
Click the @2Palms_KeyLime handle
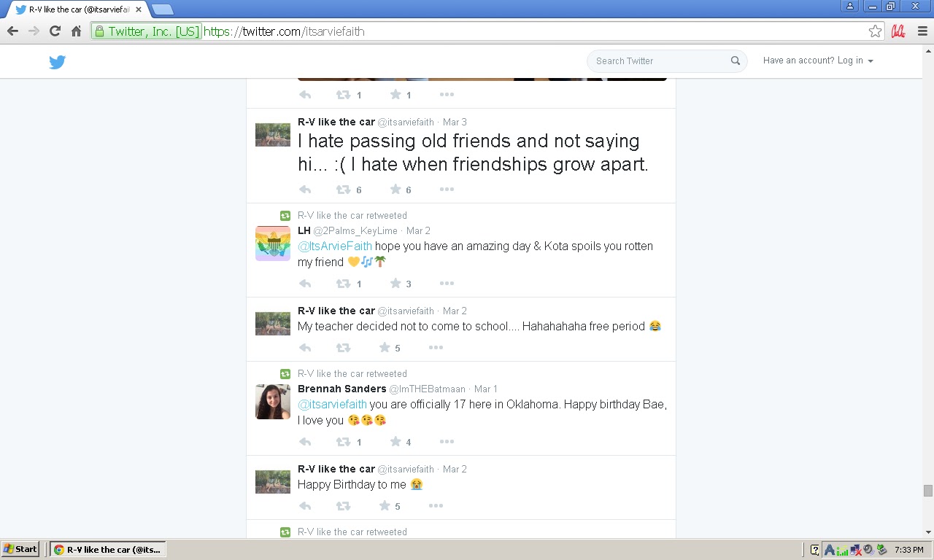(x=355, y=230)
